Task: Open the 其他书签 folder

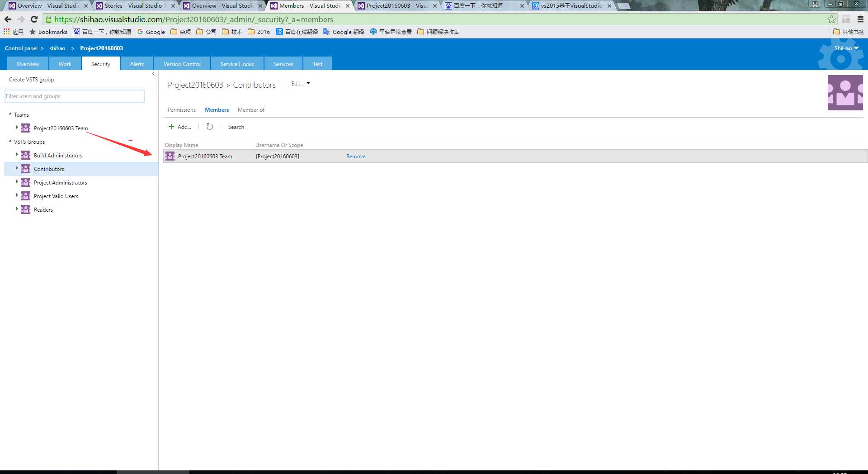Action: click(x=849, y=32)
